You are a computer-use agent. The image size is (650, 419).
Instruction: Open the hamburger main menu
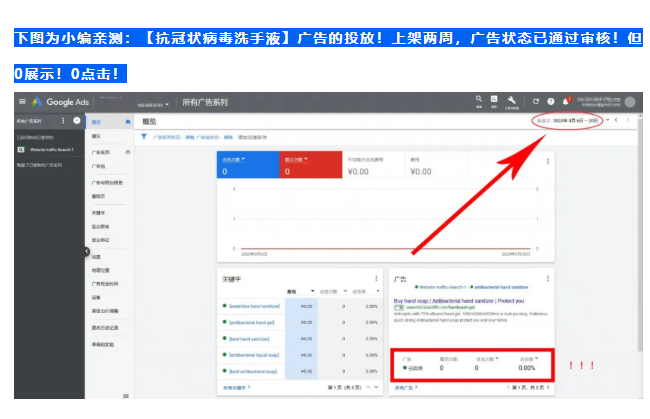(22, 102)
